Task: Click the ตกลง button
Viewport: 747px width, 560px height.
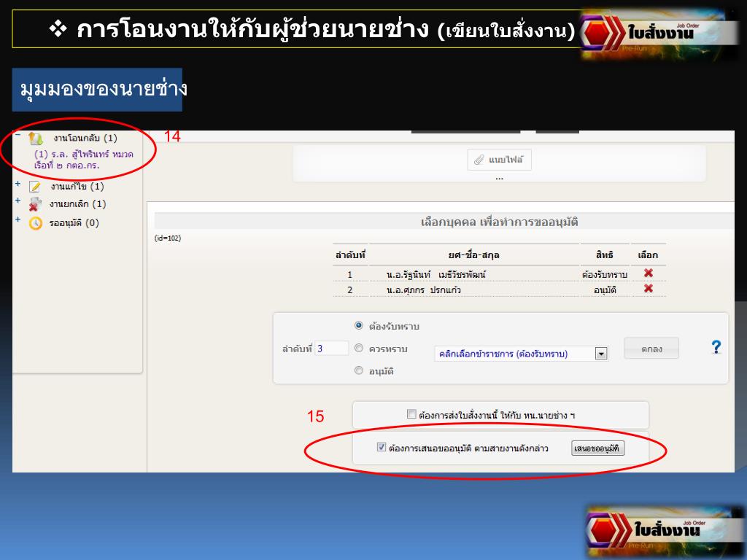Action: [x=651, y=349]
